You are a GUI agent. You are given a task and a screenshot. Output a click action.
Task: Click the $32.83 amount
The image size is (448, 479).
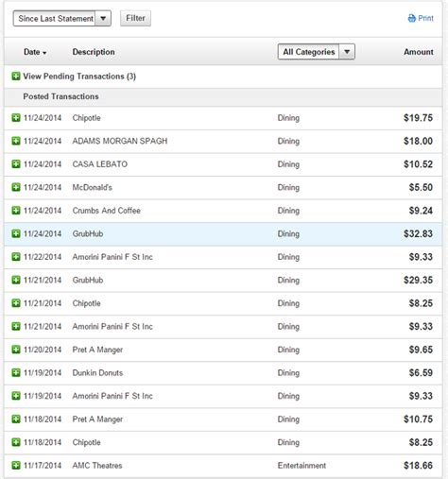(419, 233)
